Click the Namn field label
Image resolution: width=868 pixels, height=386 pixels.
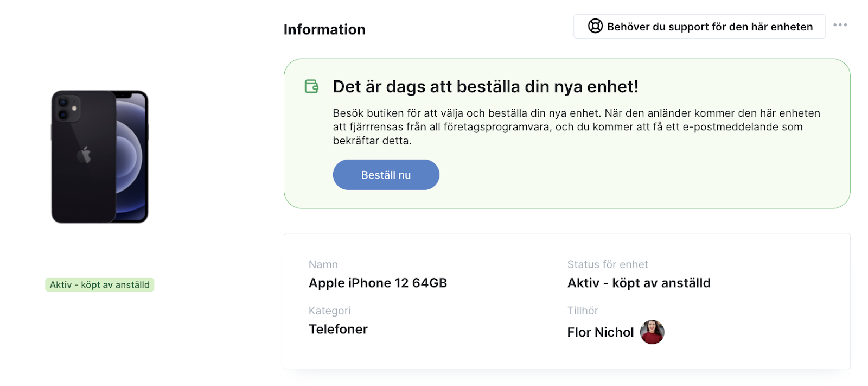click(x=323, y=264)
